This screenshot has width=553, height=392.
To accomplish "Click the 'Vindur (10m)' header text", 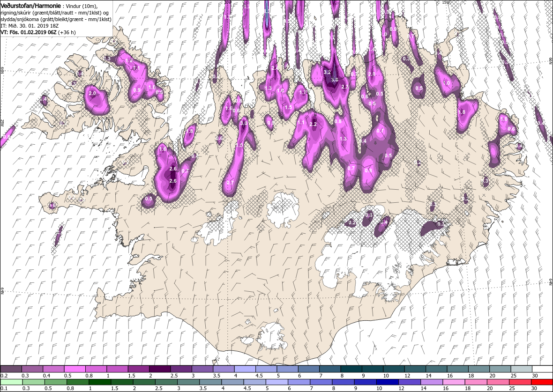I will 82,7.
